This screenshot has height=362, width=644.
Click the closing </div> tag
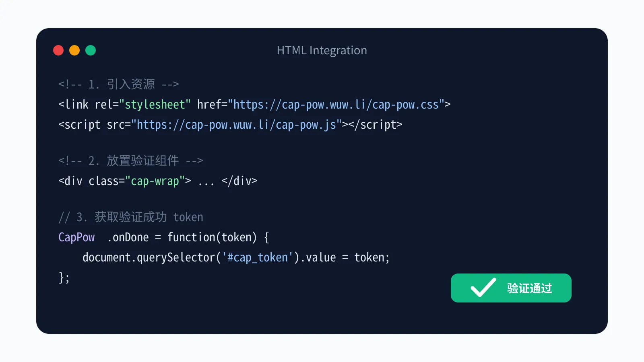tap(239, 181)
